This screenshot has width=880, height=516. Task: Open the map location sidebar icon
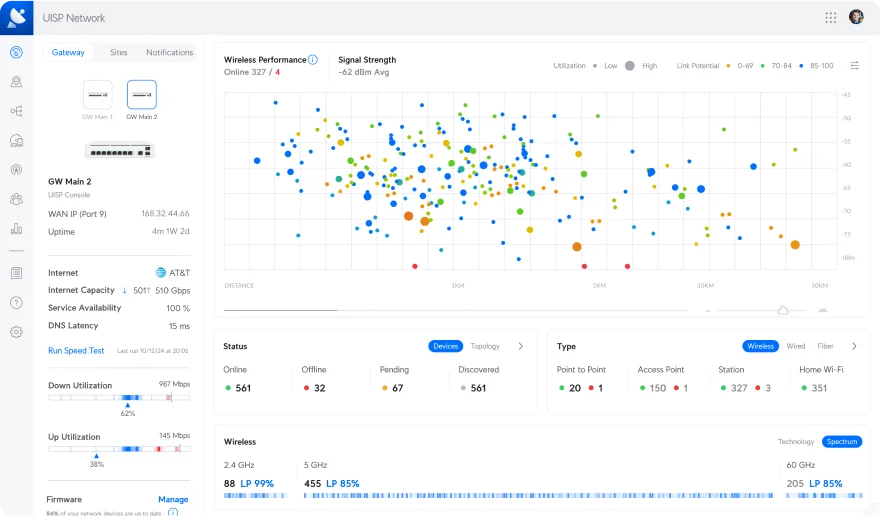tap(16, 82)
